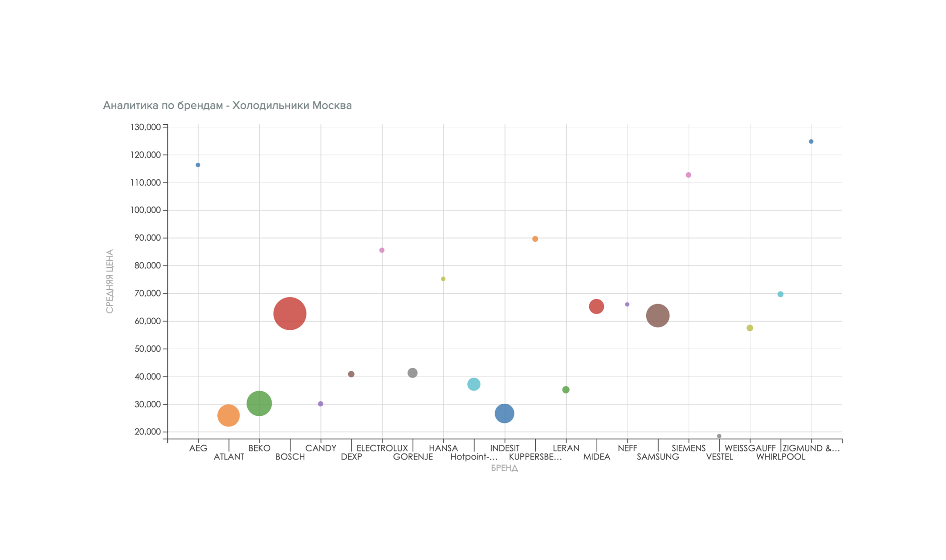
Task: Select the red MIDEA bubble
Action: pos(596,306)
